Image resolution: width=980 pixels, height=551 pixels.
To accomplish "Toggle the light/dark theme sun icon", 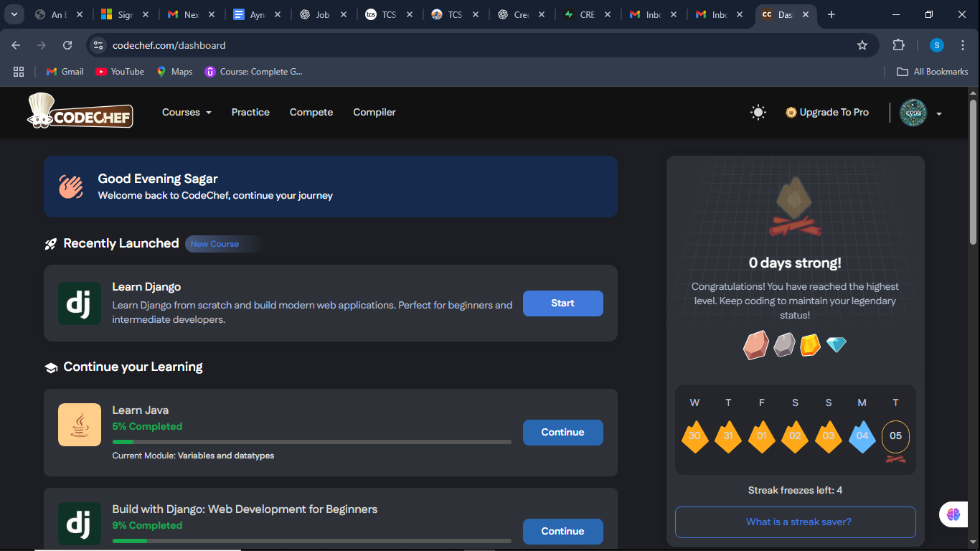I will (x=758, y=112).
